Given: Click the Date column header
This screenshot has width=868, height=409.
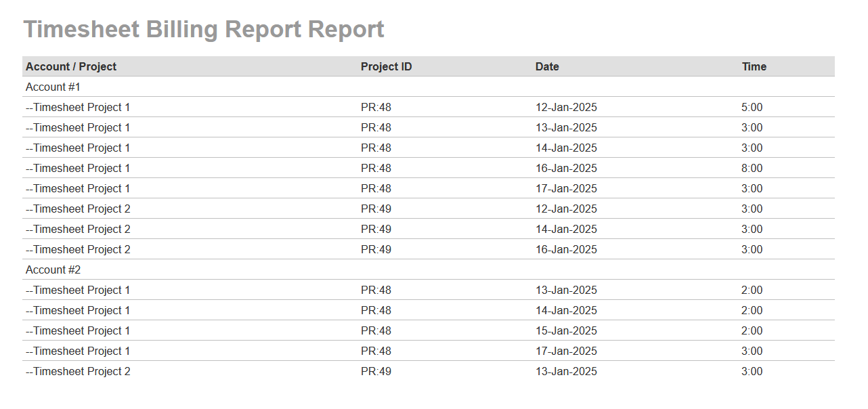Looking at the screenshot, I should (x=547, y=66).
